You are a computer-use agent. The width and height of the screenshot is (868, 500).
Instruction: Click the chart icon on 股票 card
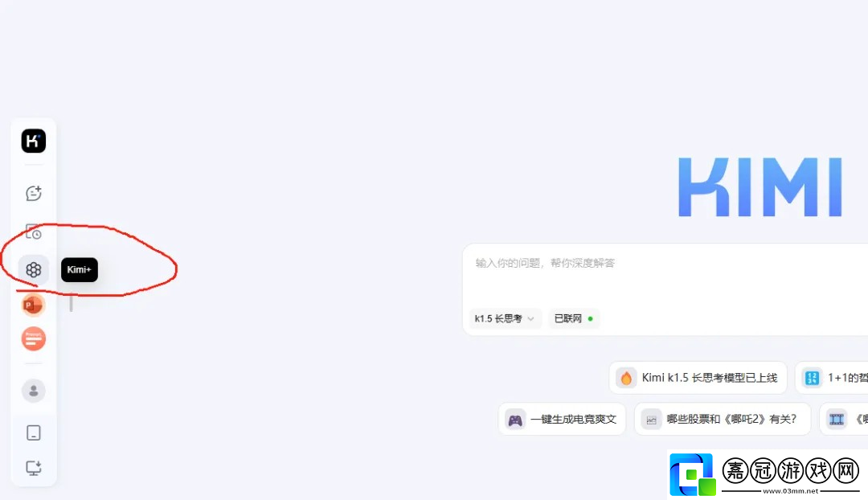click(651, 420)
